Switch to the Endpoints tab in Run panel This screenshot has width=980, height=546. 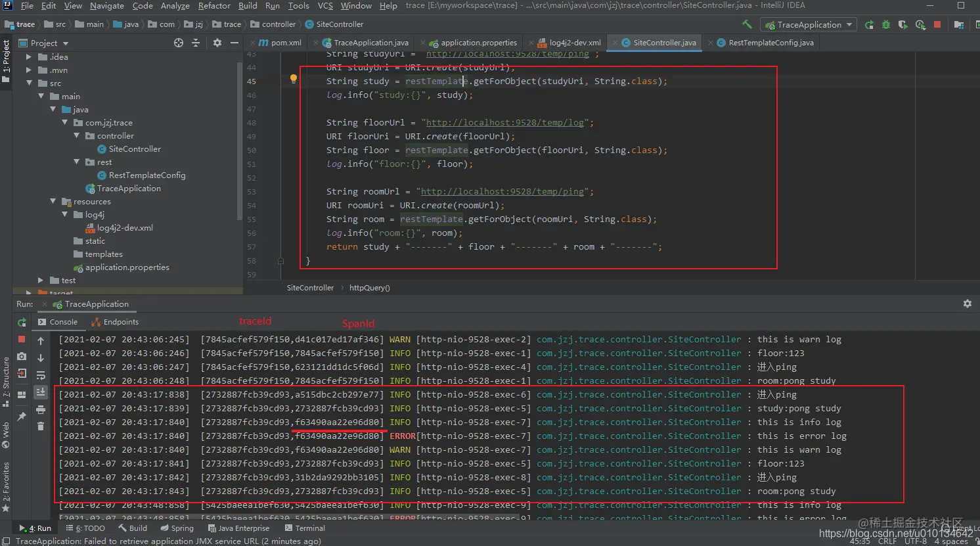pos(115,322)
